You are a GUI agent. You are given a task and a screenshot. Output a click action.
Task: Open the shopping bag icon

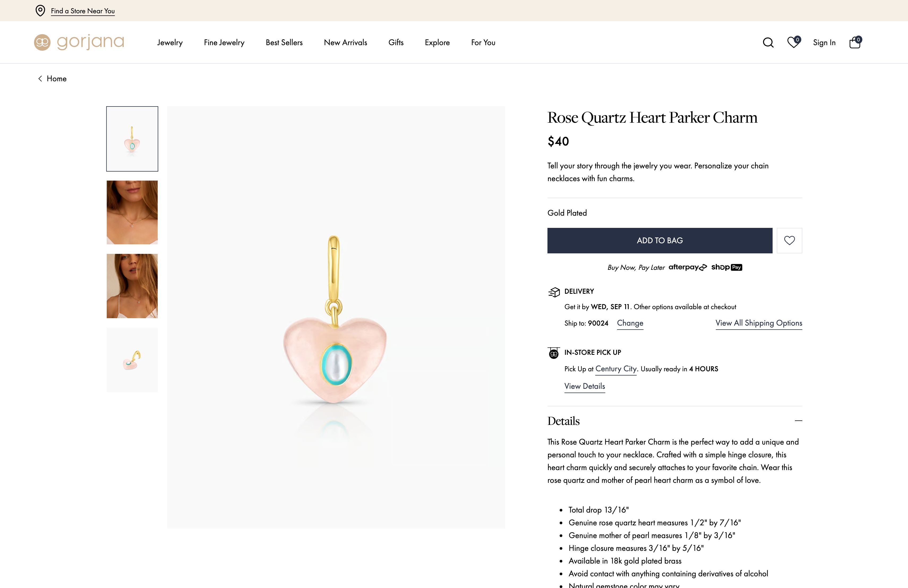[855, 42]
